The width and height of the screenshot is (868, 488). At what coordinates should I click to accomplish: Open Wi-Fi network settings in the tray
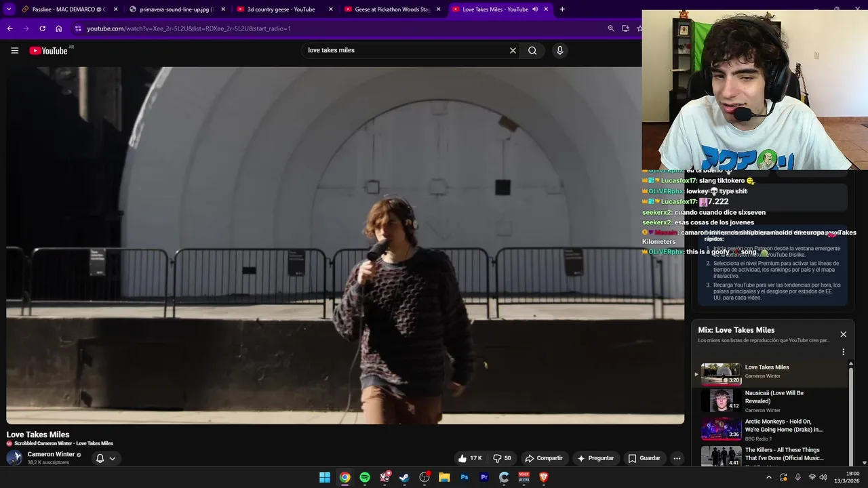point(812,477)
